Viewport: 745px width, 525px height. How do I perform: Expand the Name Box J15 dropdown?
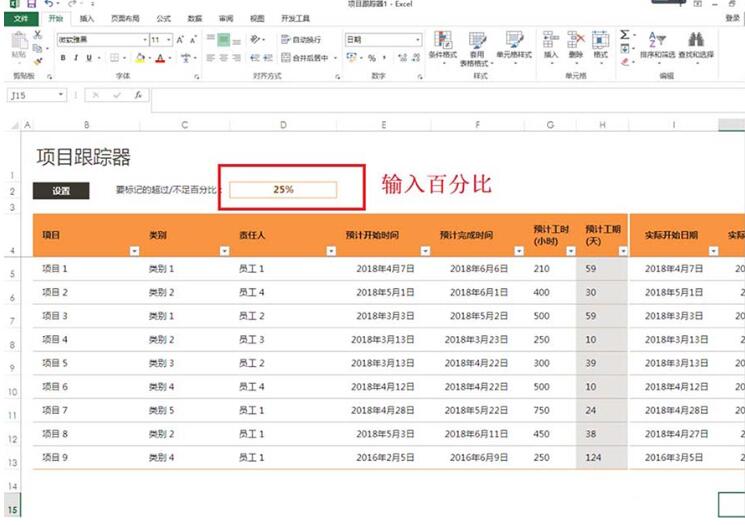61,95
